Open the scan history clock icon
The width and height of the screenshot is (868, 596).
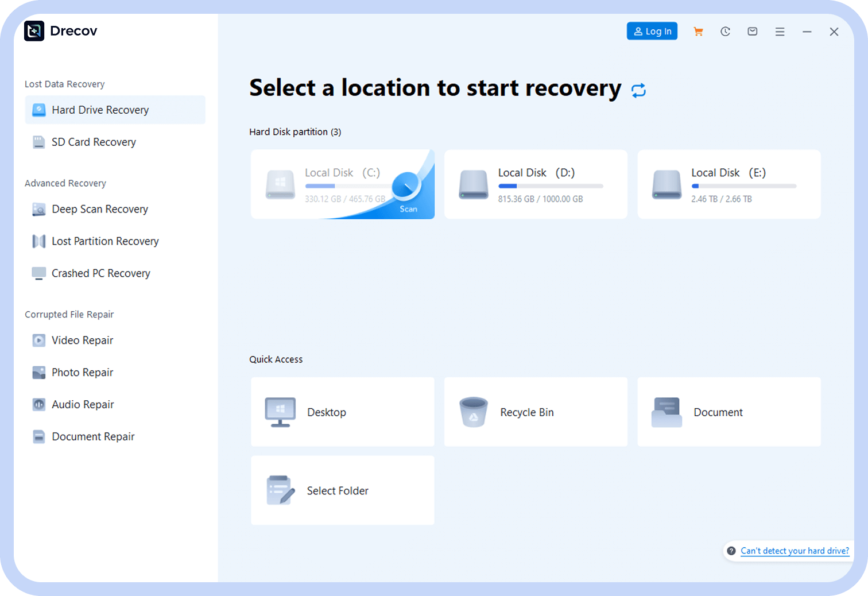click(x=725, y=32)
